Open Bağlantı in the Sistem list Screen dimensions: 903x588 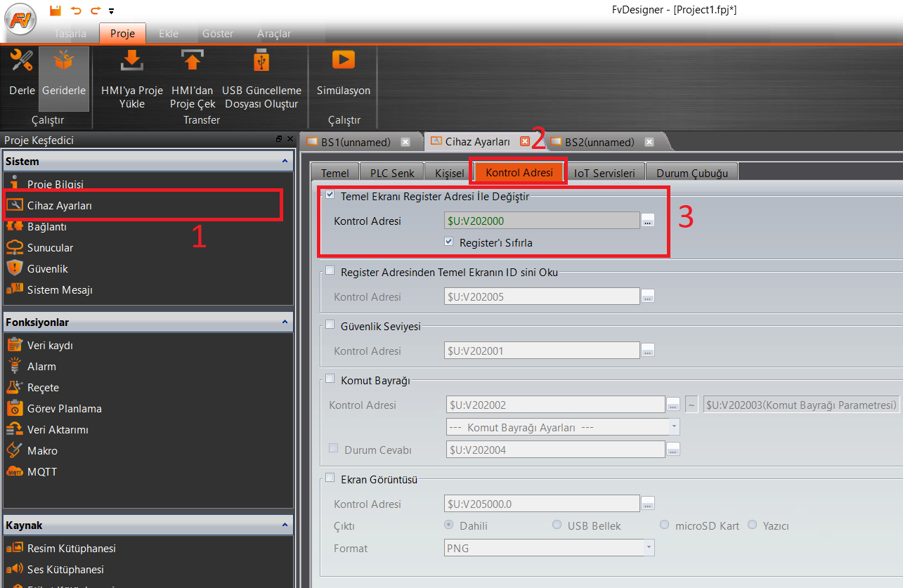(46, 226)
